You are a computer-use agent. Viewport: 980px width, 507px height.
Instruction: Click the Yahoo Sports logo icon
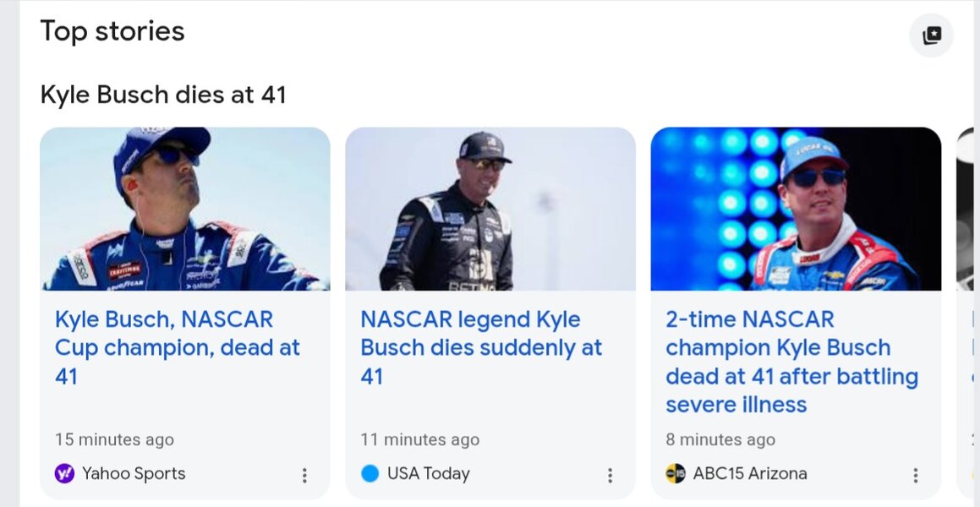pyautogui.click(x=64, y=474)
